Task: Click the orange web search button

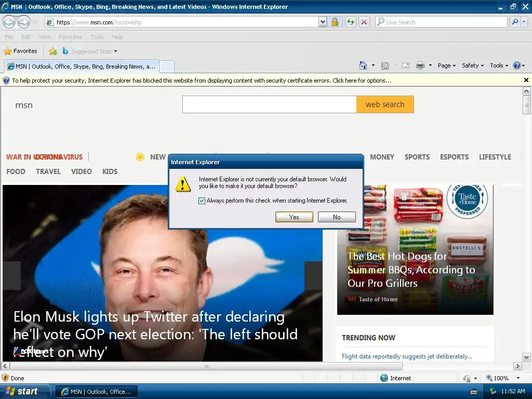Action: (x=385, y=104)
